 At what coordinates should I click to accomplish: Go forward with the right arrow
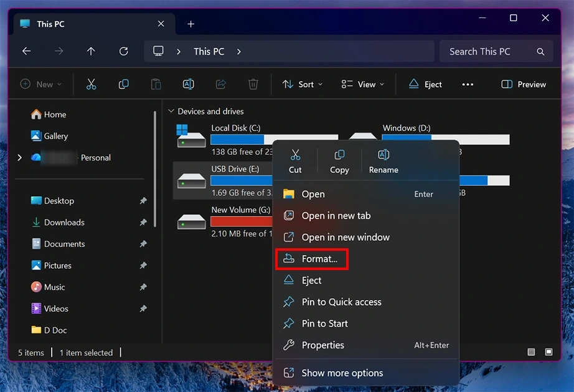coord(59,51)
